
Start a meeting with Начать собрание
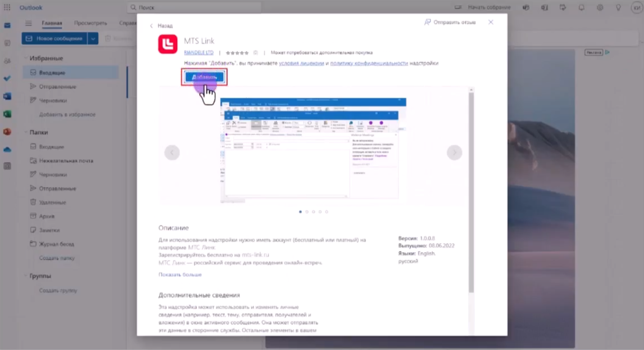pyautogui.click(x=483, y=7)
